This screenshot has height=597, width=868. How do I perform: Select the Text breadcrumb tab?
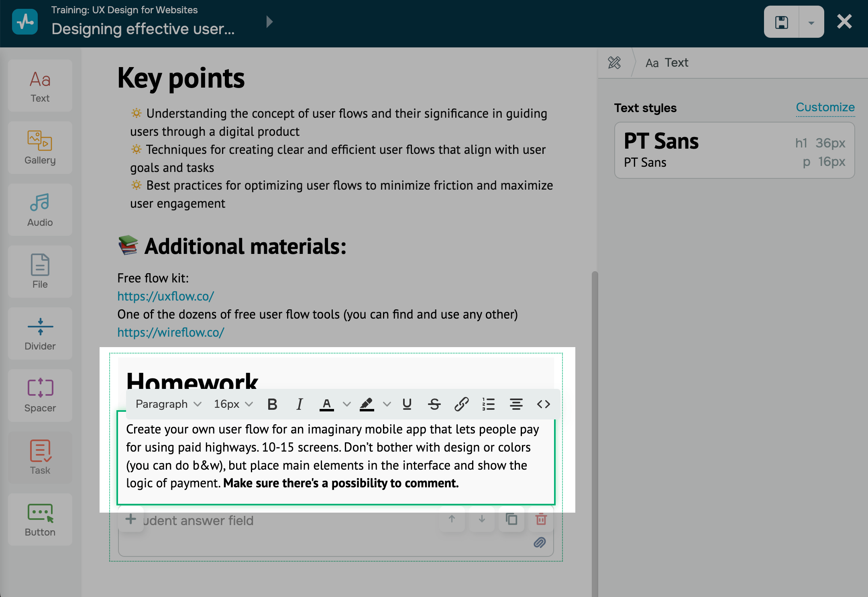(667, 63)
